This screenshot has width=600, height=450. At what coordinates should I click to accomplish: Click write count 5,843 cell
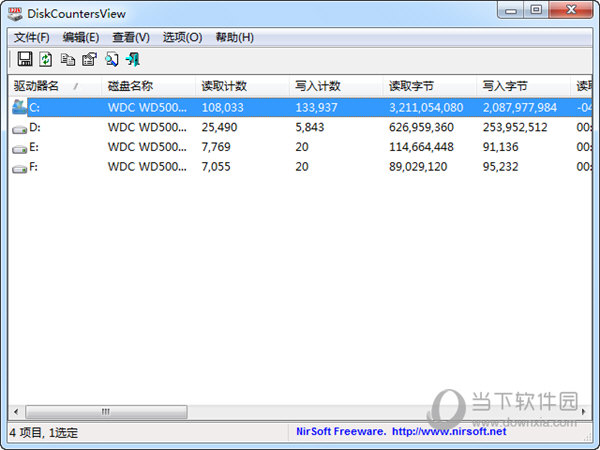(x=310, y=127)
